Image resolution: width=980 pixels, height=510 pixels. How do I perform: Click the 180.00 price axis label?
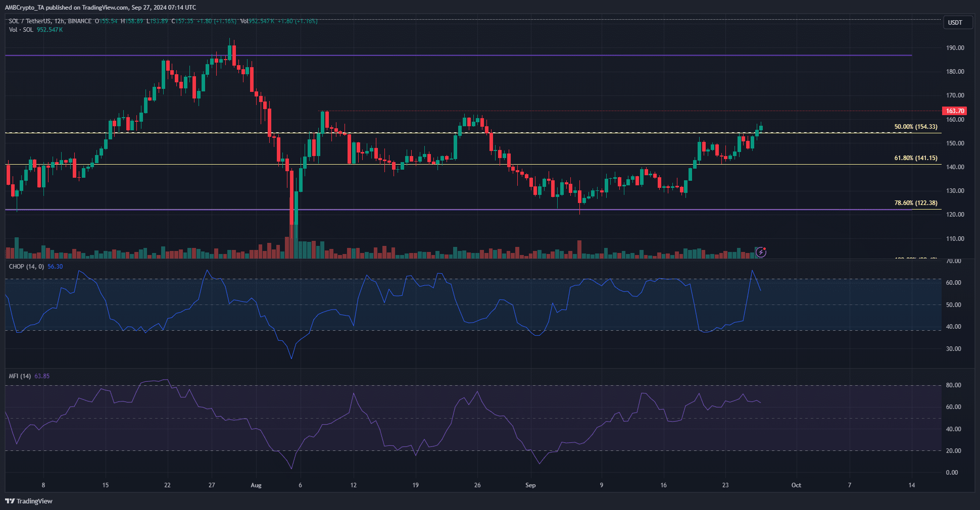point(955,72)
